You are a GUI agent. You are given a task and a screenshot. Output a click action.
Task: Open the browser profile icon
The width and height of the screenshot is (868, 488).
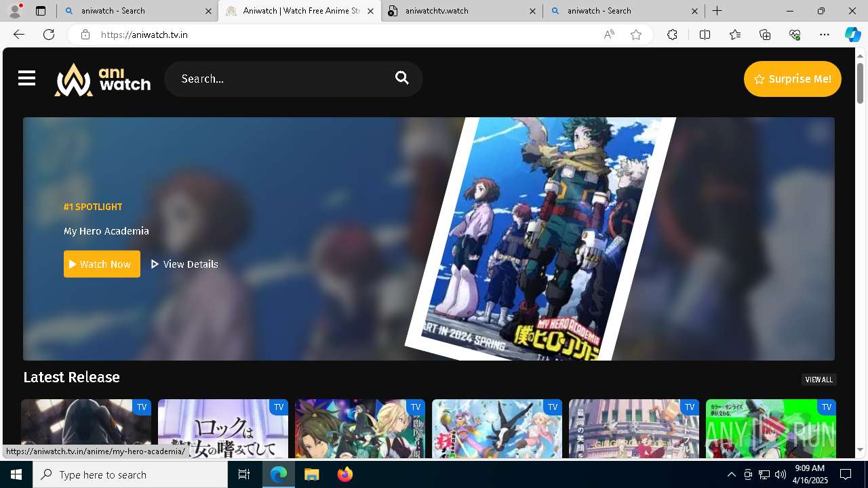14,11
